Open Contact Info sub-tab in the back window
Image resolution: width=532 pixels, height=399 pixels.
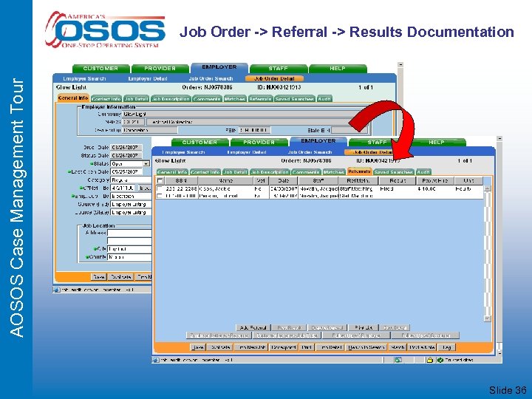pyautogui.click(x=106, y=99)
